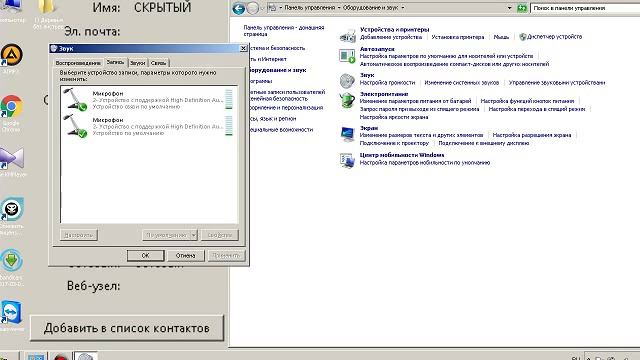Select microphone marked 'Устройство по умолчанию'
Screen dimensions: 640x360
coord(148,126)
